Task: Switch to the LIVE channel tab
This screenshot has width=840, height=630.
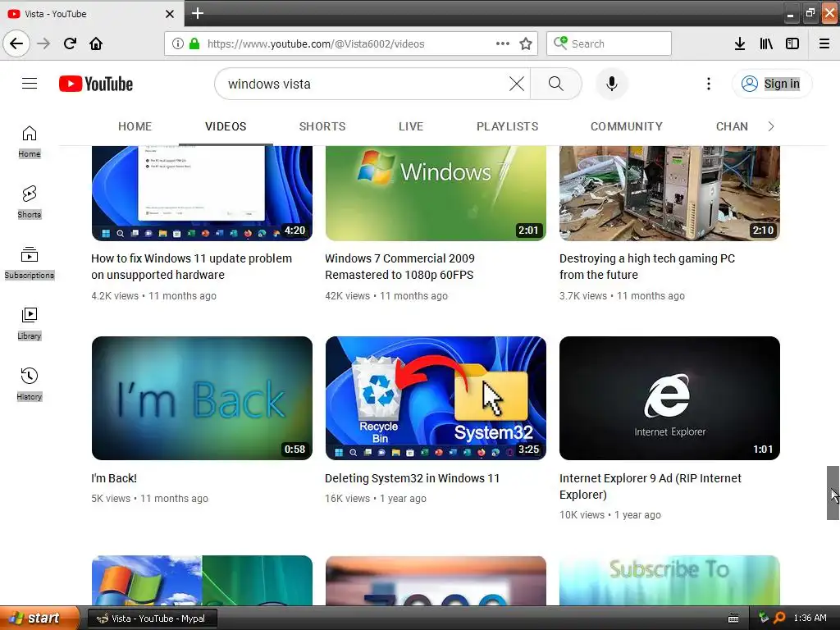Action: tap(411, 126)
